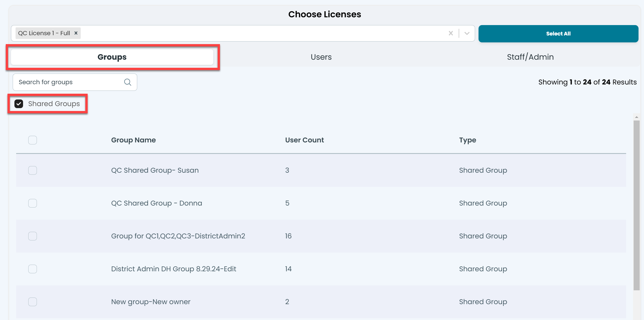This screenshot has width=644, height=320.
Task: Click the New group-New owner name
Action: (x=151, y=302)
